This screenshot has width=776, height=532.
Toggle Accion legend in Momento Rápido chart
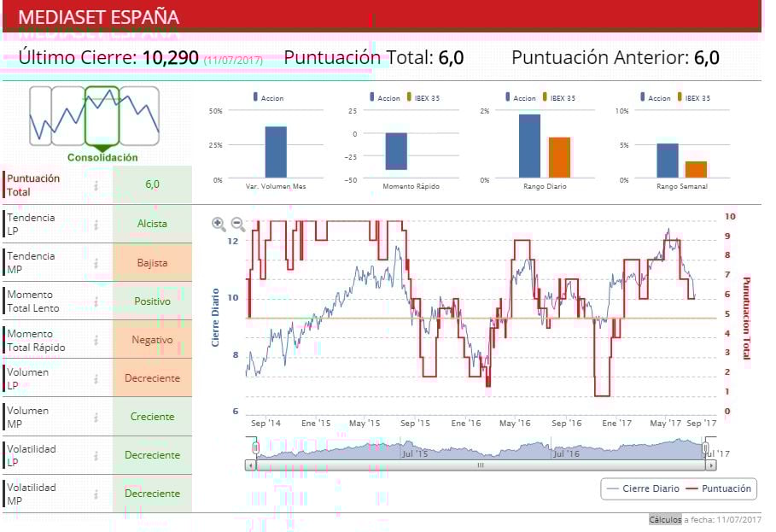(384, 97)
